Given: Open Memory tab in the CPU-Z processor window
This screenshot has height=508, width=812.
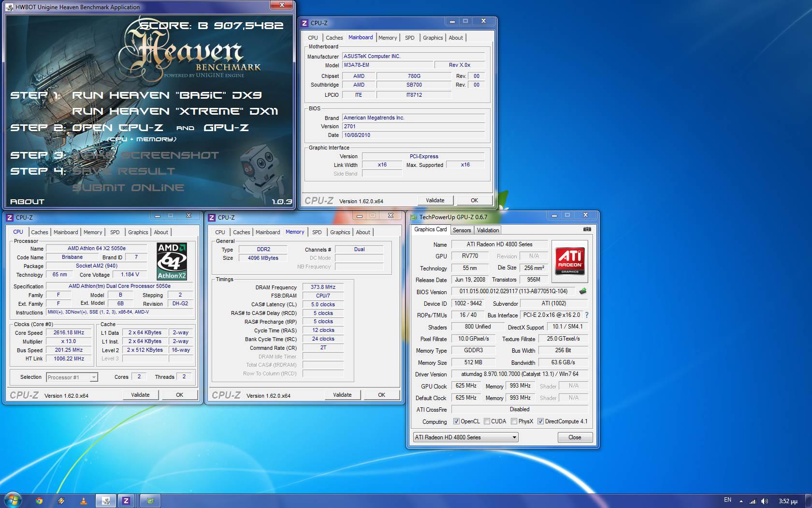Looking at the screenshot, I should 93,232.
